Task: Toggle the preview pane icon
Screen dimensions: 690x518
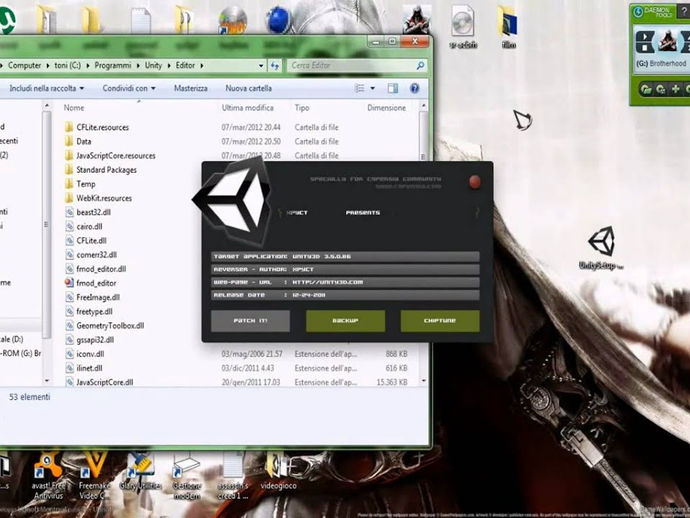Action: (393, 88)
